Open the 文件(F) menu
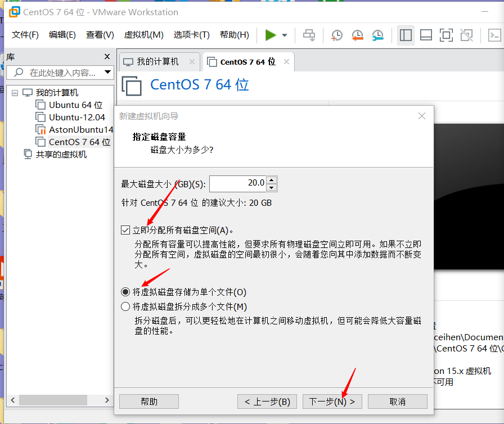The image size is (504, 424). [25, 35]
